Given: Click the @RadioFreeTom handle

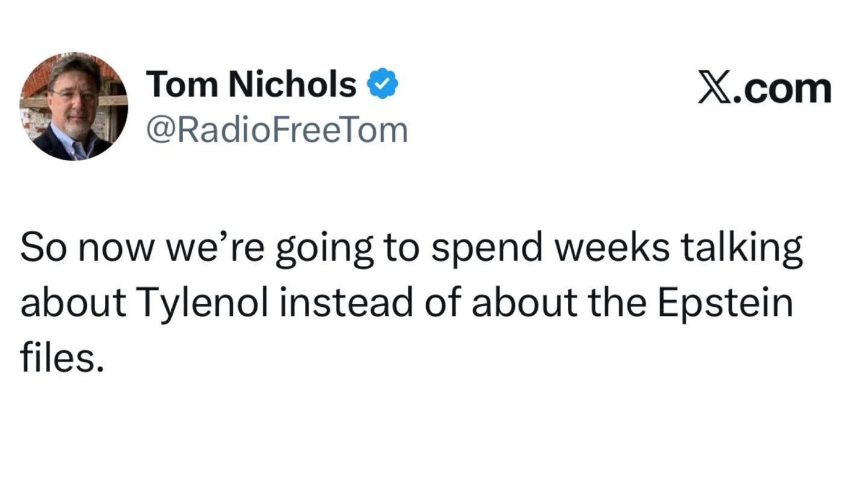Looking at the screenshot, I should pos(277,130).
